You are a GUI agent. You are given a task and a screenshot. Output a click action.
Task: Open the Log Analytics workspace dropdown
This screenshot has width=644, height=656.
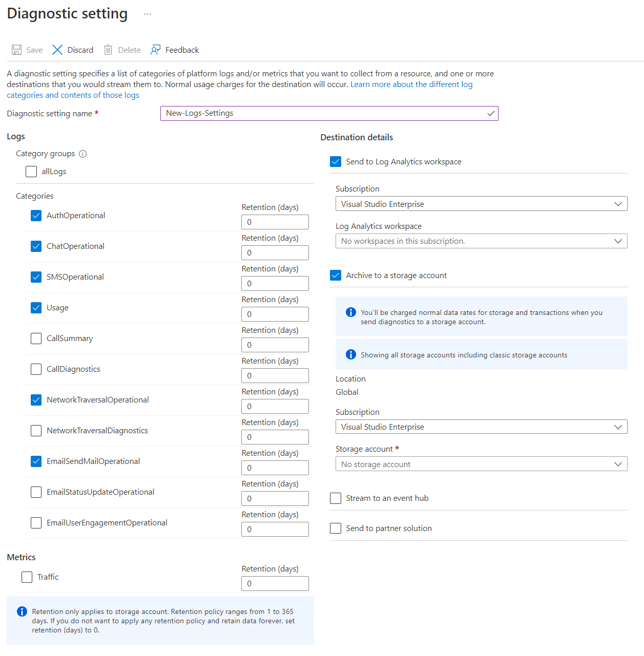click(481, 241)
